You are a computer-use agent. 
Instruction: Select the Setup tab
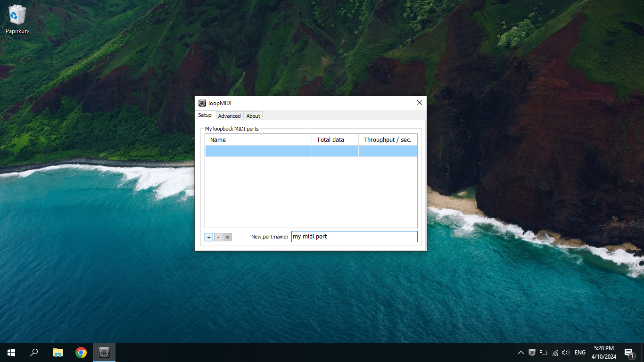(205, 115)
